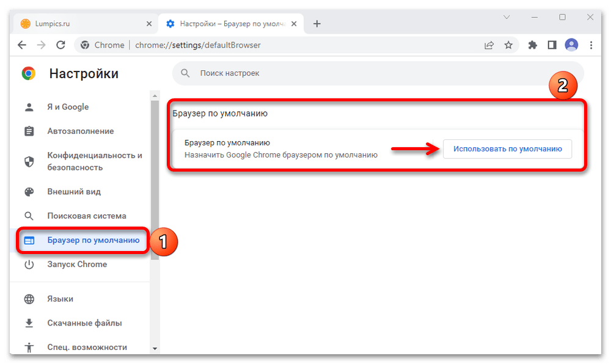Minimize the Chrome window
611x364 pixels.
[535, 17]
